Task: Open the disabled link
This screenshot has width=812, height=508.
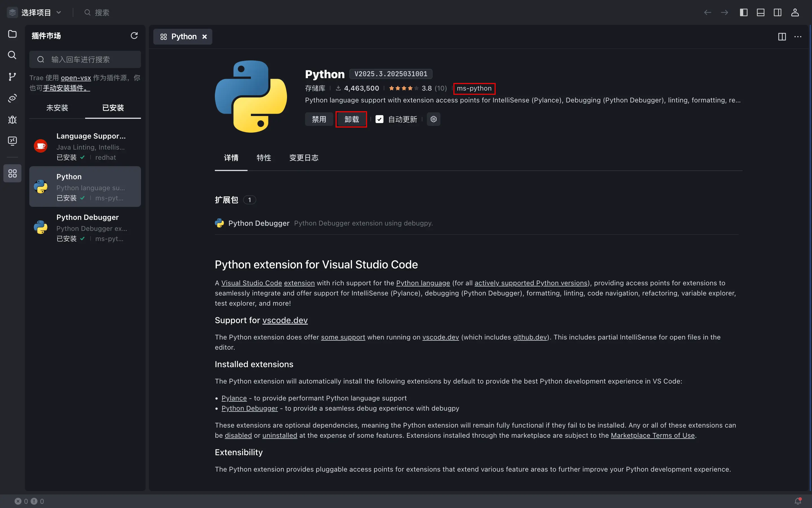Action: coord(238,435)
